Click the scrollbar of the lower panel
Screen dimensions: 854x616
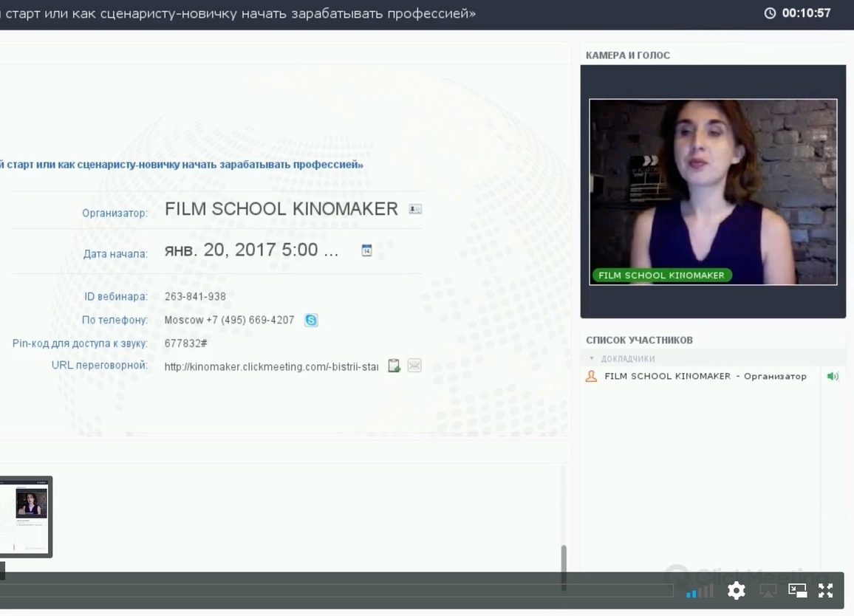click(x=564, y=567)
